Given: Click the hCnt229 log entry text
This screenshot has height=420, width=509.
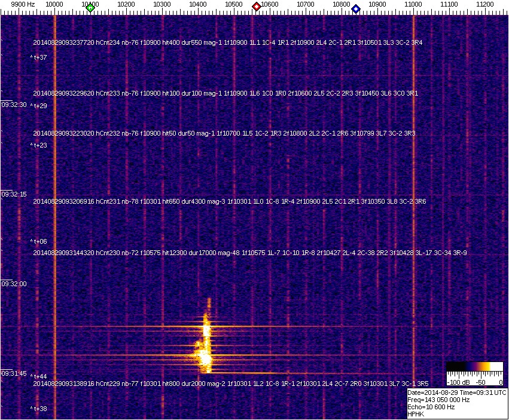Looking at the screenshot, I should pos(230,383).
